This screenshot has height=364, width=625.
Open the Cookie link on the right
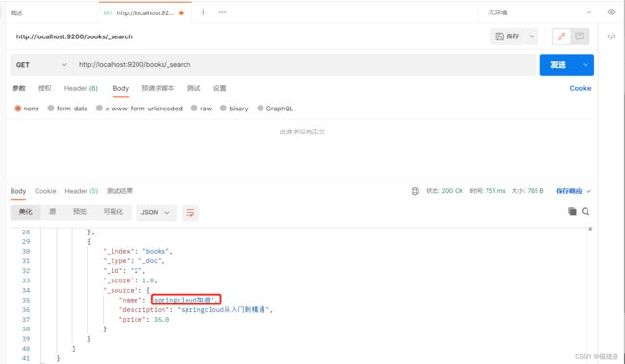[581, 88]
